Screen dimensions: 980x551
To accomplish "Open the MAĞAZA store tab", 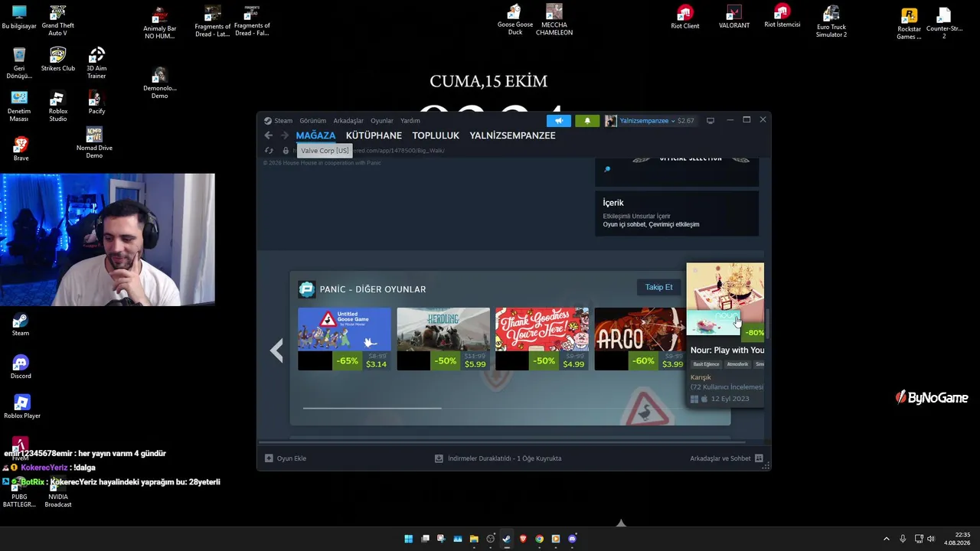I will pyautogui.click(x=315, y=135).
